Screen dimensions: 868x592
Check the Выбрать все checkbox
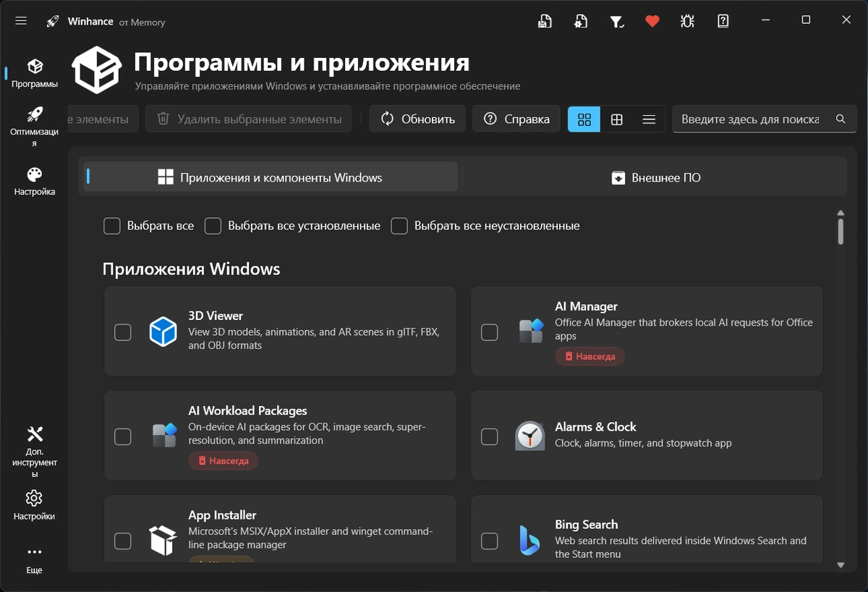111,226
